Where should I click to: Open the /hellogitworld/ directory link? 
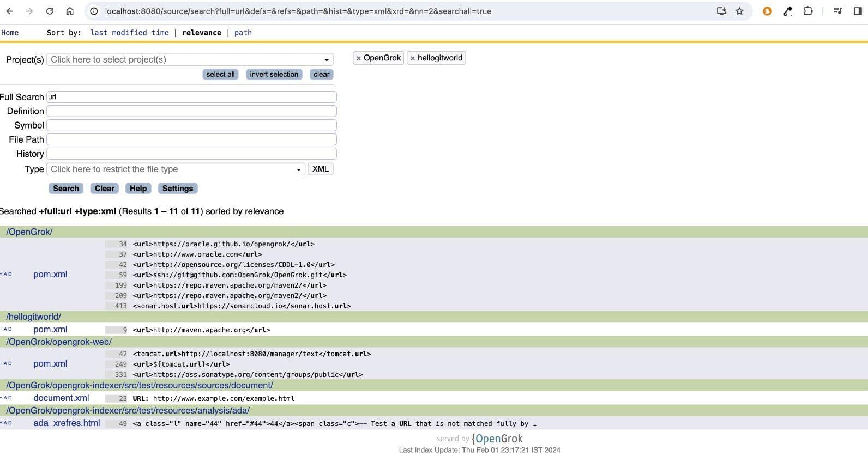tap(34, 317)
